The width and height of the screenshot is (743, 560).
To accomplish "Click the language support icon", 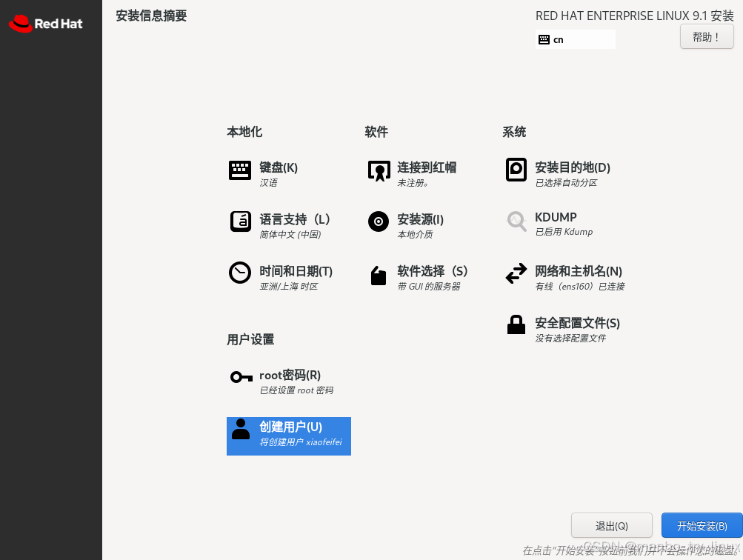I will coord(240,221).
